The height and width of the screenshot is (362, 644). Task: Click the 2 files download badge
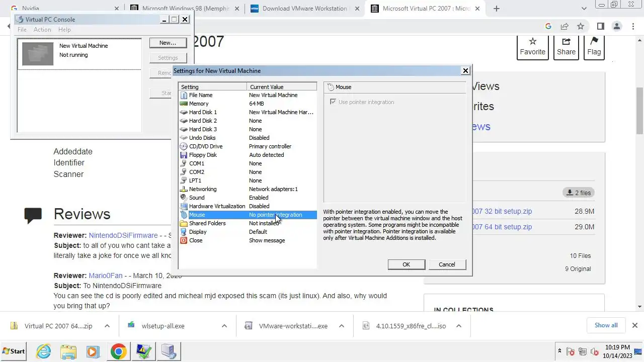click(579, 193)
